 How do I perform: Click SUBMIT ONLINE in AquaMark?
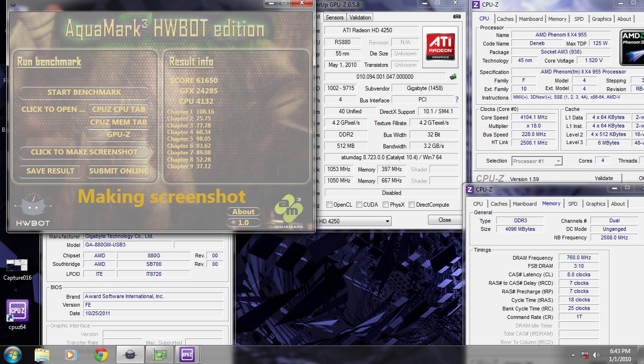pos(118,171)
